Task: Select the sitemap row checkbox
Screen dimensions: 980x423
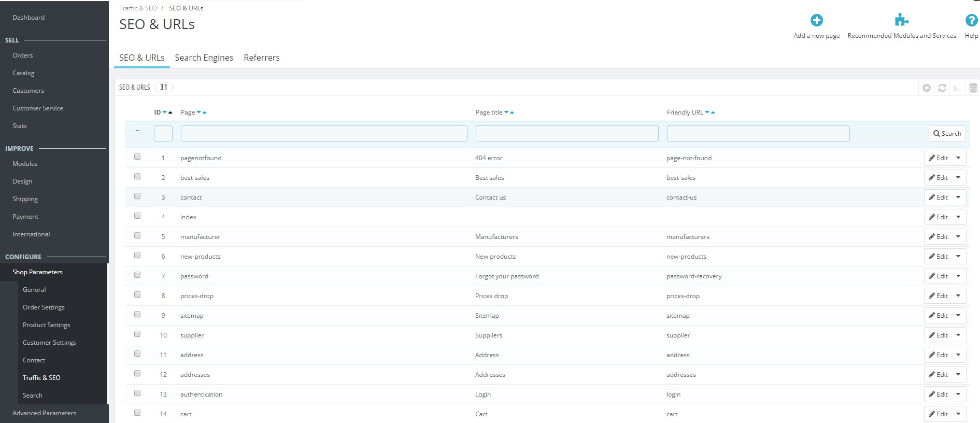Action: click(x=137, y=314)
